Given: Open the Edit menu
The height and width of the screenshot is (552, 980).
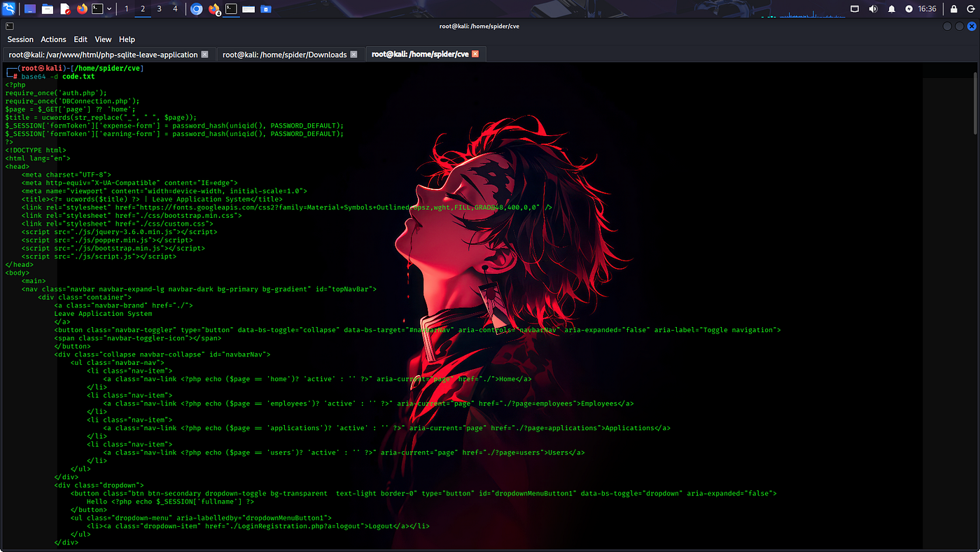Looking at the screenshot, I should coord(80,40).
